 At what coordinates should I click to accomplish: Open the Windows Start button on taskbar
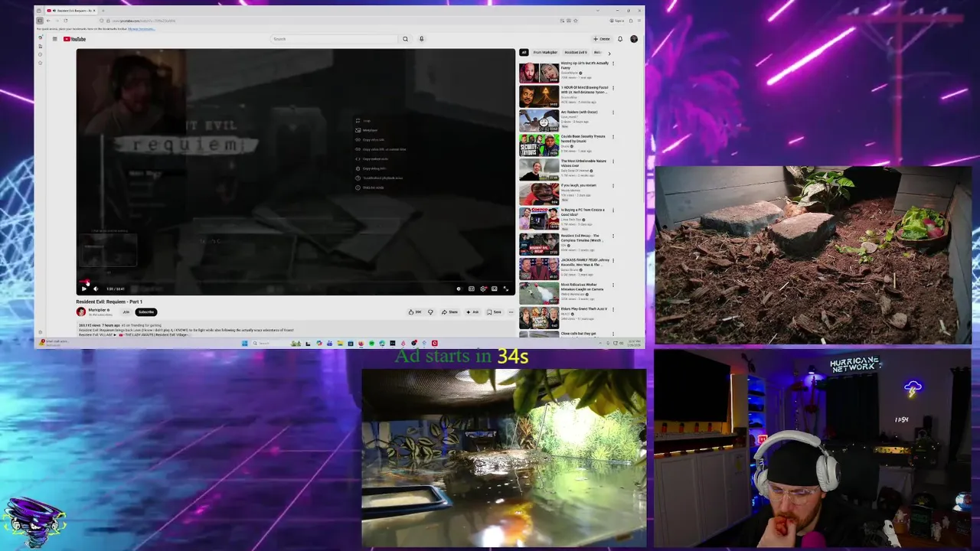[246, 343]
